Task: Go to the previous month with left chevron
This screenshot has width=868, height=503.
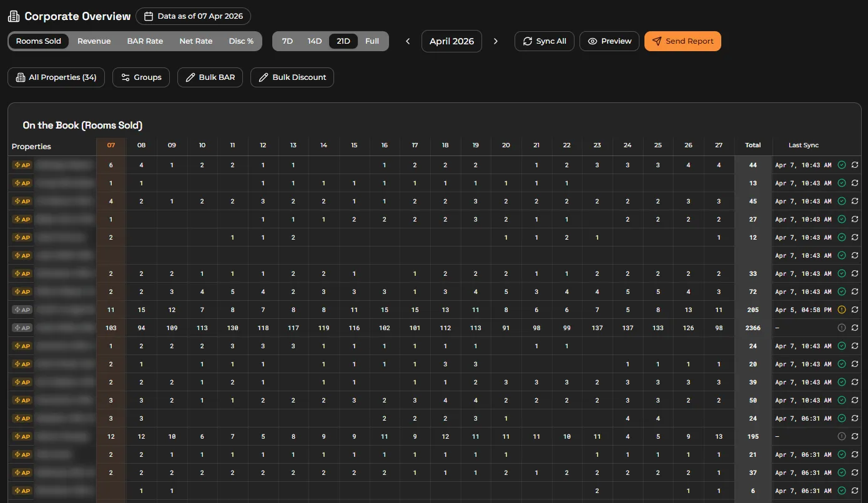Action: [x=408, y=41]
